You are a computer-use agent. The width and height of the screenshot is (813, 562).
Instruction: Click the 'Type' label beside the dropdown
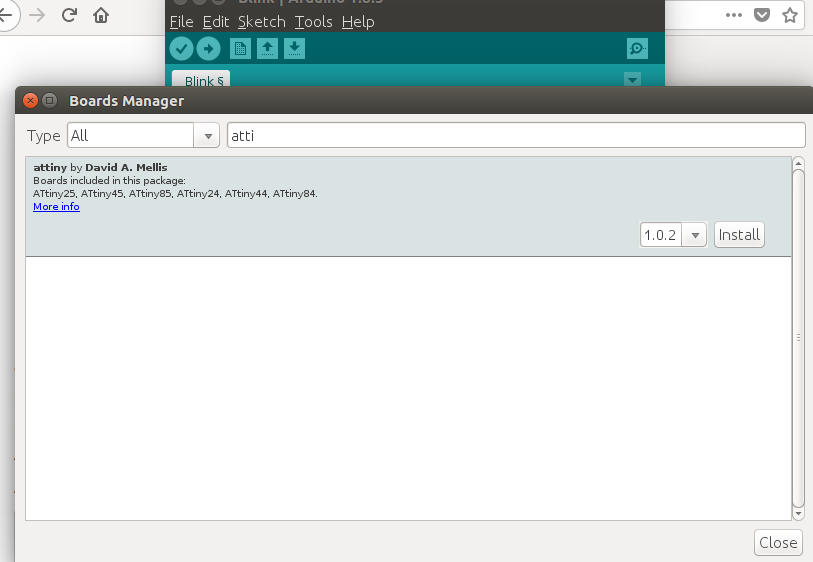(44, 136)
